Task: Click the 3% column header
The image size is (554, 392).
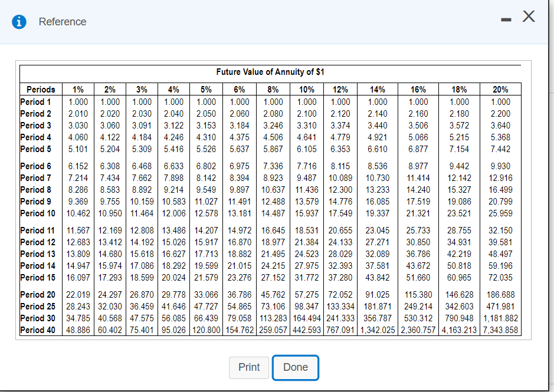Action: coord(142,90)
